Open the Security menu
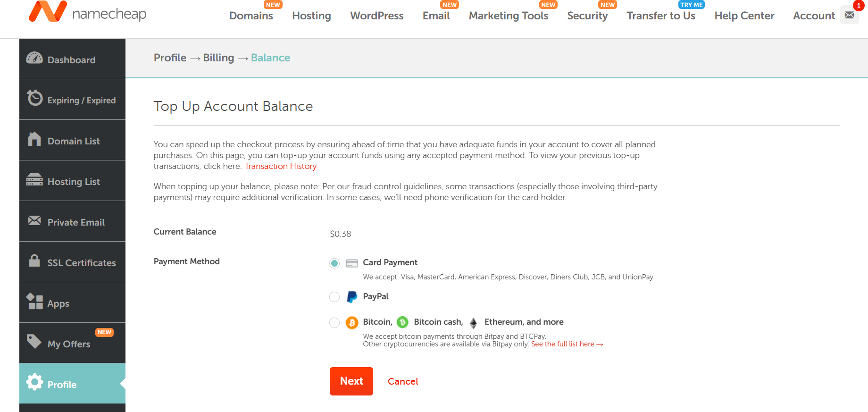 point(587,16)
